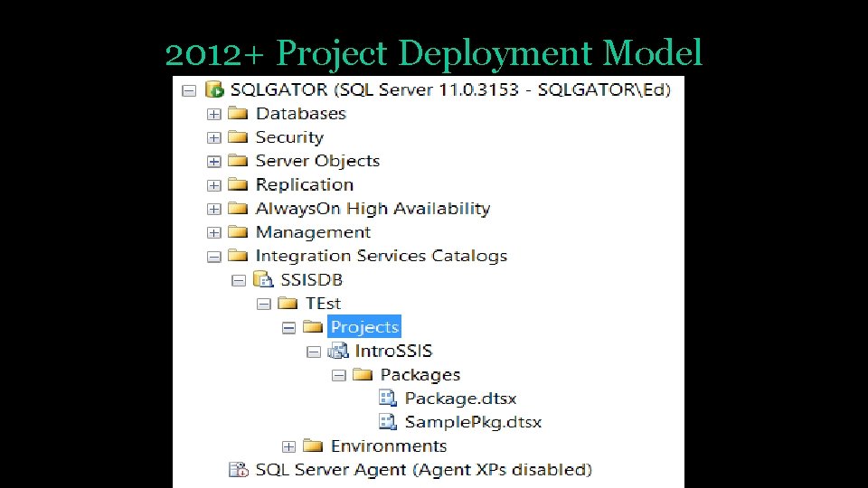Select the IntroSSIS project label

pyautogui.click(x=393, y=351)
